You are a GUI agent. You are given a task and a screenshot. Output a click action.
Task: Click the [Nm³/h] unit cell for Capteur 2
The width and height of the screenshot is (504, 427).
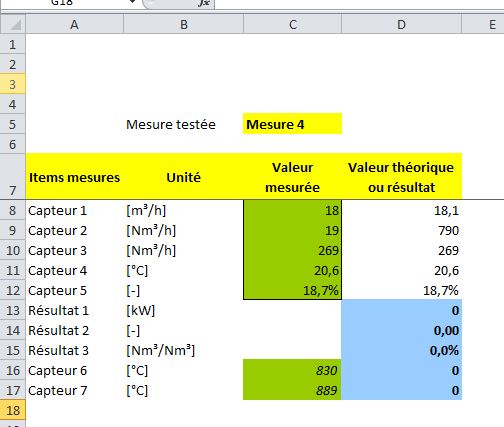(183, 230)
